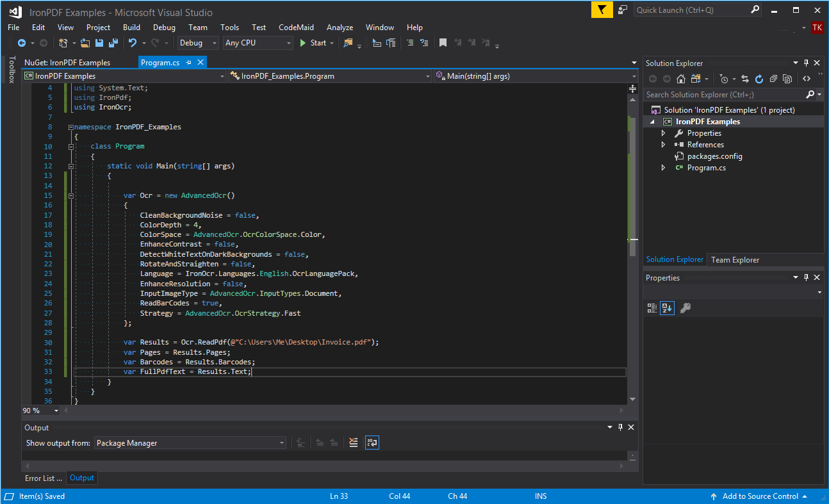Switch to the Team Explorer tab
829x504 pixels.
coord(735,260)
